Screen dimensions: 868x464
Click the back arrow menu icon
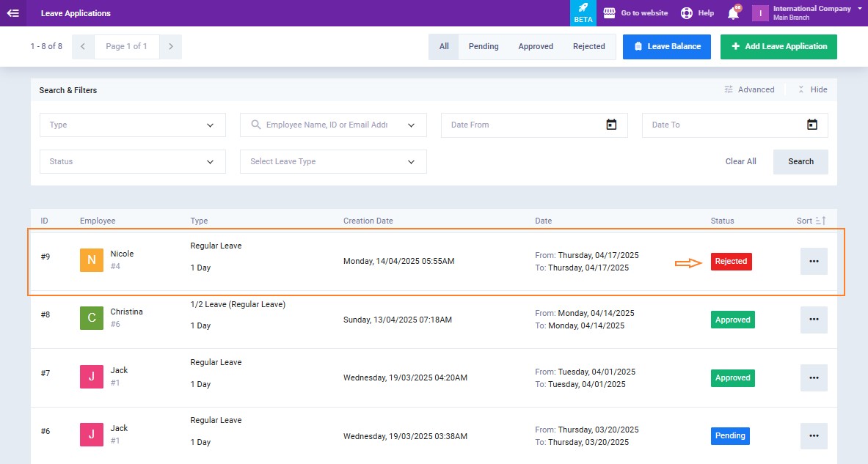[12, 13]
